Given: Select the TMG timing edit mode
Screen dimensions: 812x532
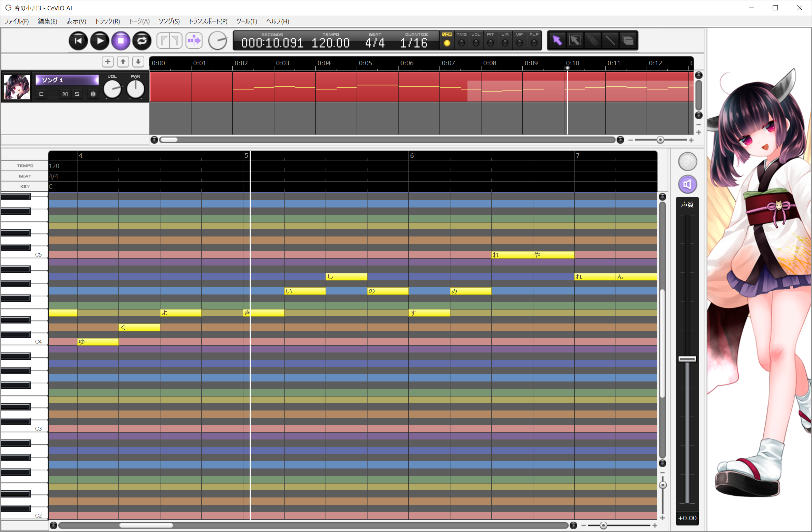Looking at the screenshot, I should click(x=461, y=40).
